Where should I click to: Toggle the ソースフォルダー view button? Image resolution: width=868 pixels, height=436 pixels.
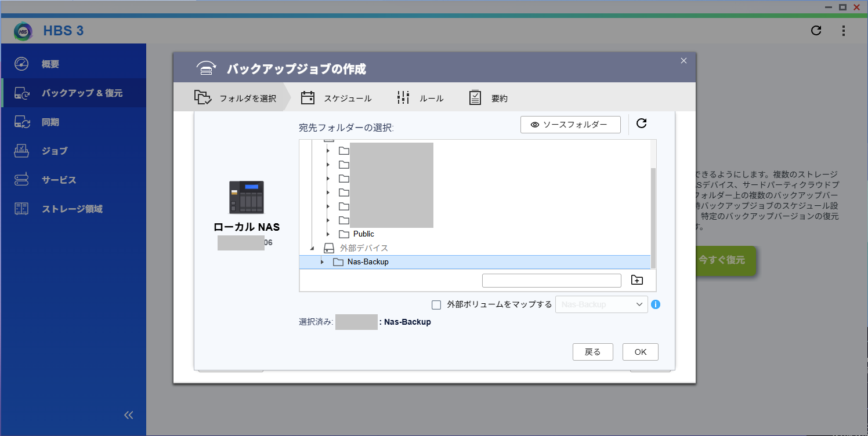click(570, 125)
